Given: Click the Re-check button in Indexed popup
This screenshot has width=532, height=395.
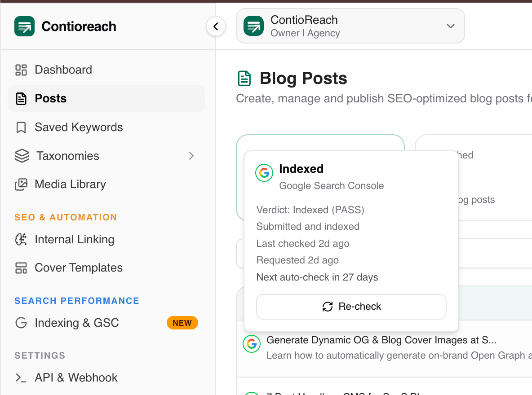Looking at the screenshot, I should point(351,307).
